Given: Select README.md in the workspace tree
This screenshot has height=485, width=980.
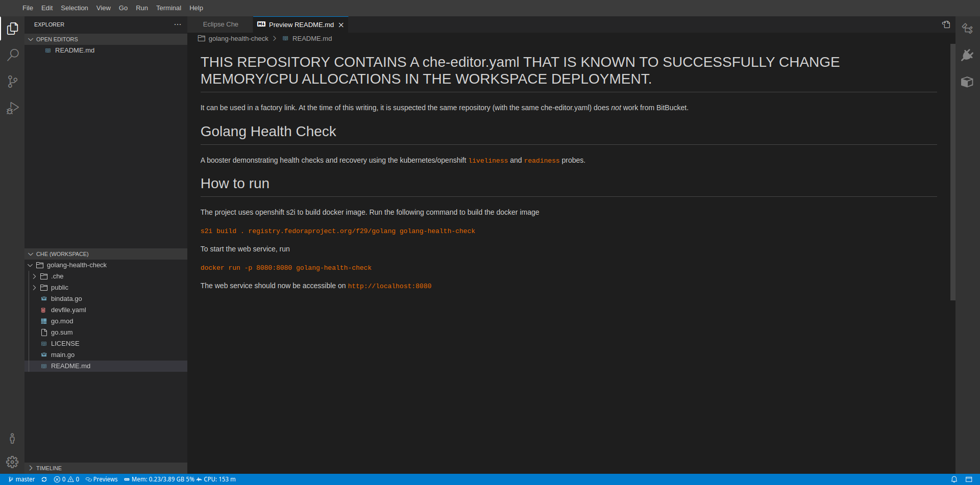Looking at the screenshot, I should (106, 366).
